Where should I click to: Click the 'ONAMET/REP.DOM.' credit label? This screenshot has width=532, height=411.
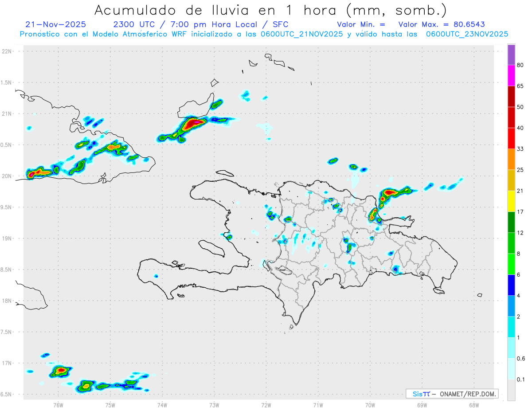click(469, 394)
